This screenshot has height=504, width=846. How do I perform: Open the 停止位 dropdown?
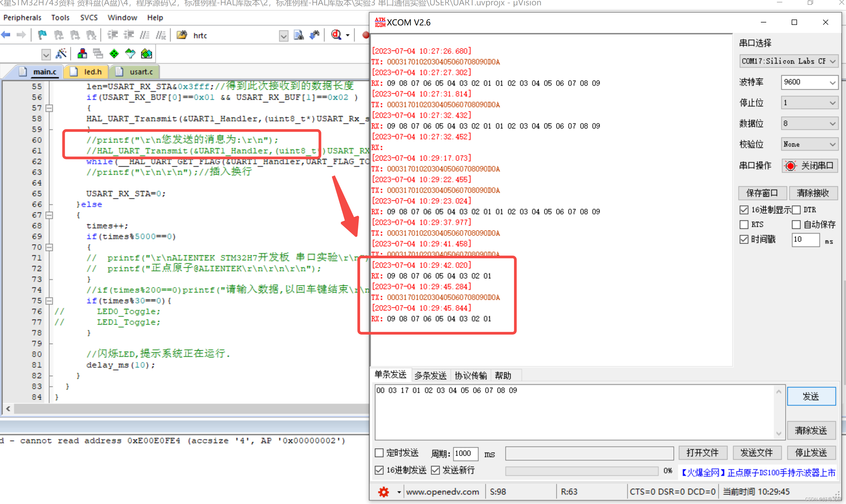pos(809,103)
